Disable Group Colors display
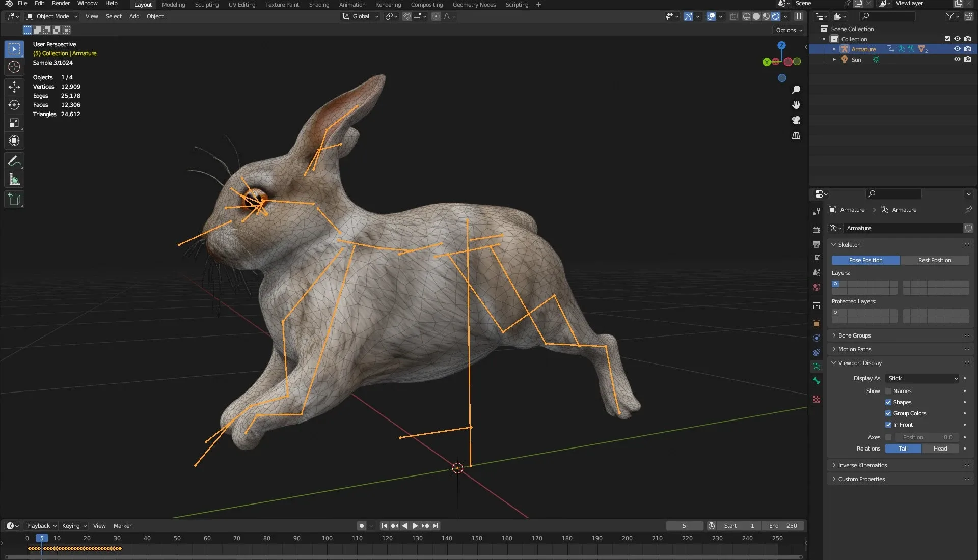The image size is (978, 560). point(888,413)
